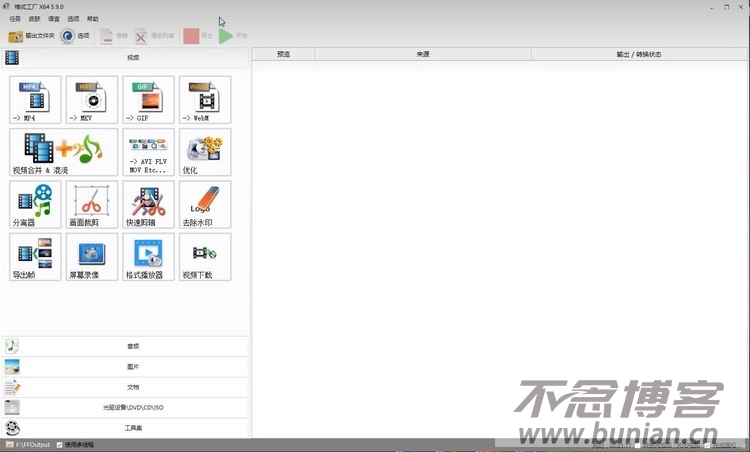
Task: Open the GIF conversion tool
Action: (x=148, y=99)
